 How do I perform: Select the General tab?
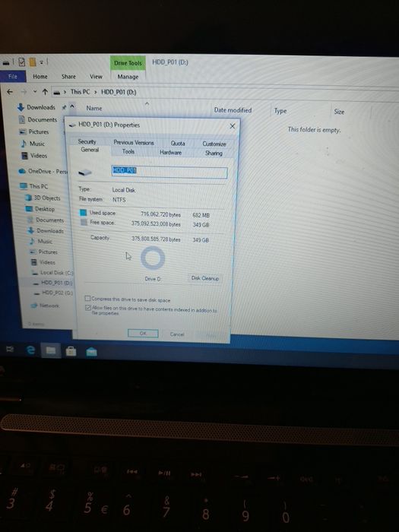90,150
